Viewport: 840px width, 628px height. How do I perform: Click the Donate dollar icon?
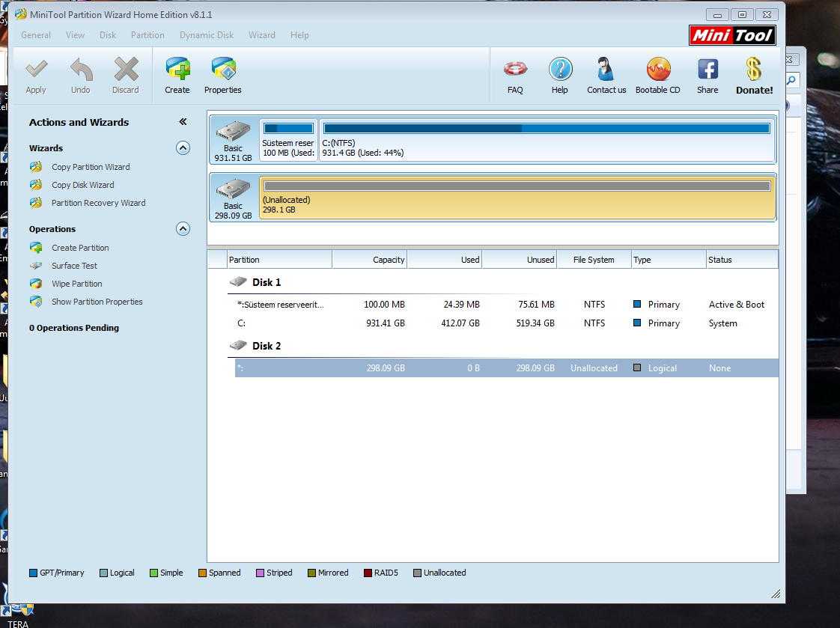tap(754, 69)
